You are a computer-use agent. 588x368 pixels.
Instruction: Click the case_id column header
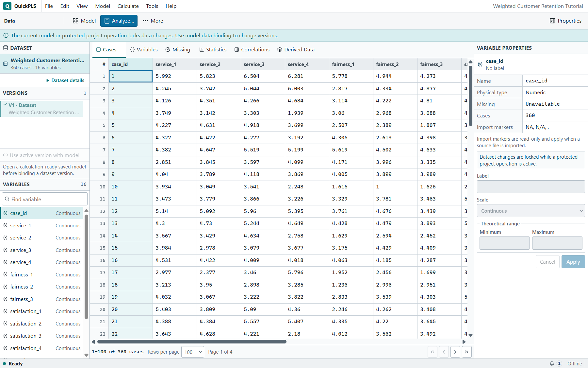click(130, 64)
